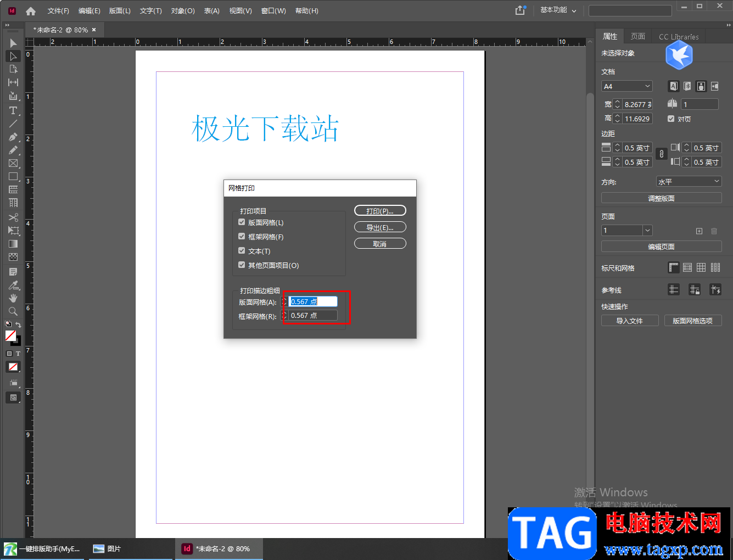The height and width of the screenshot is (560, 733).
Task: Click lock guides icon in 参考线
Action: coord(695,289)
